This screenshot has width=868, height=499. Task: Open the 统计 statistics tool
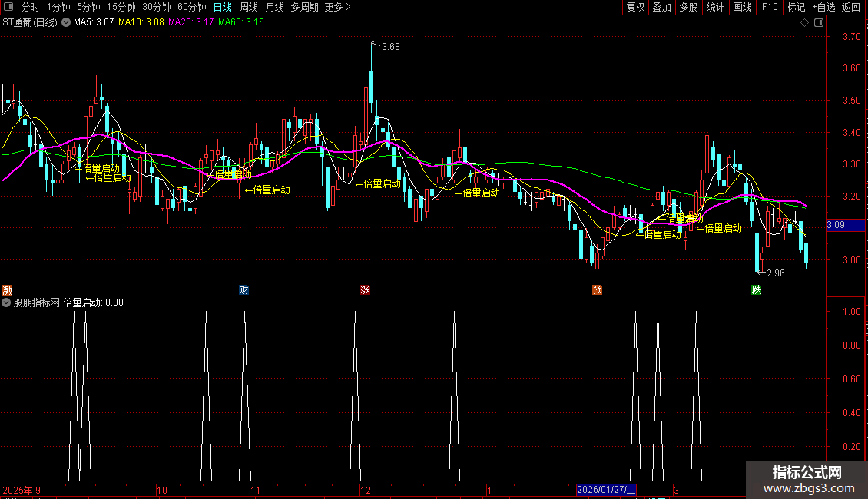pyautogui.click(x=715, y=7)
